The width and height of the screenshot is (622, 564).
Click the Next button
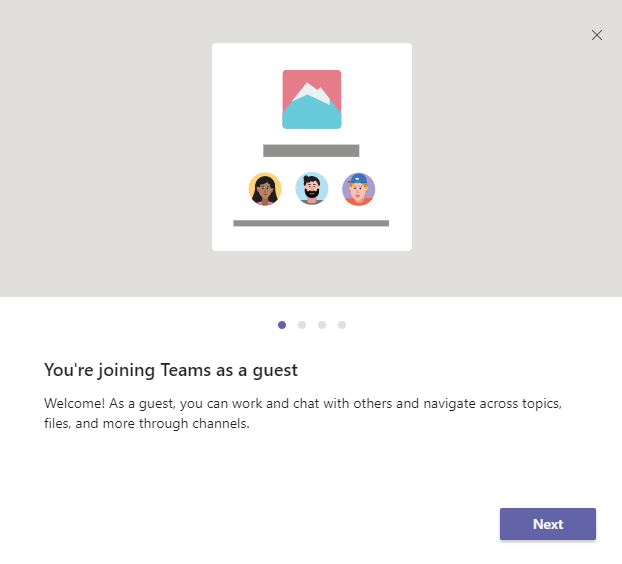tap(547, 524)
